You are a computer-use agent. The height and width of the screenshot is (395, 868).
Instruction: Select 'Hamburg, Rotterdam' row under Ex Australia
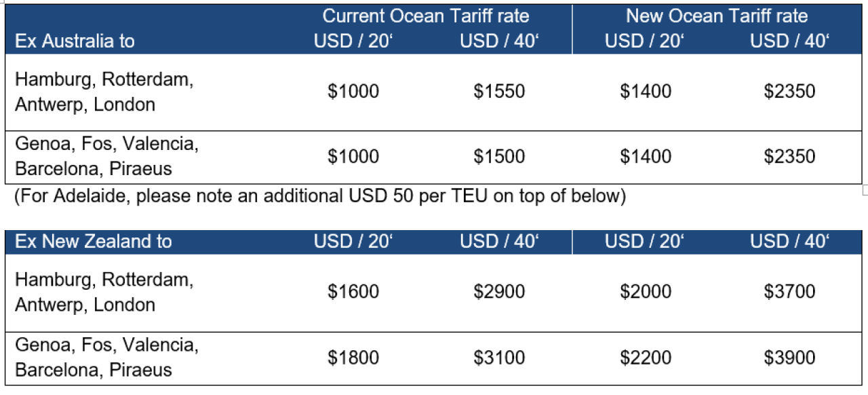434,92
